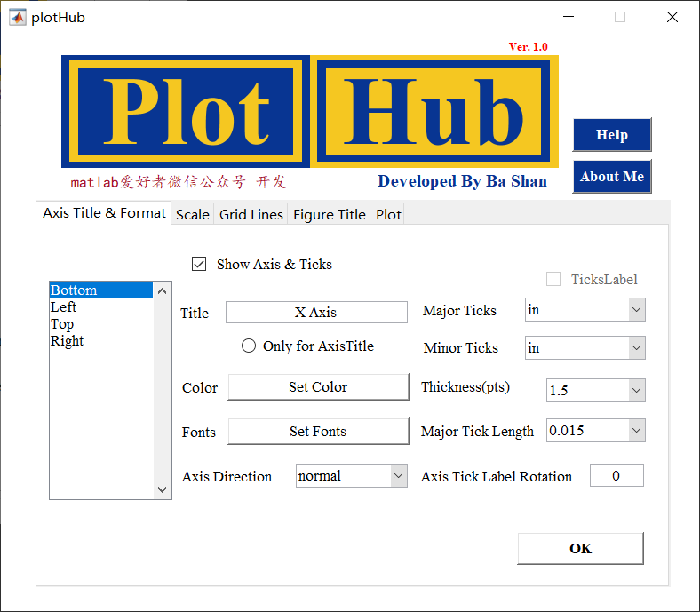Click the MATLAB icon in title bar
Image resolution: width=700 pixels, height=612 pixels.
tap(18, 18)
